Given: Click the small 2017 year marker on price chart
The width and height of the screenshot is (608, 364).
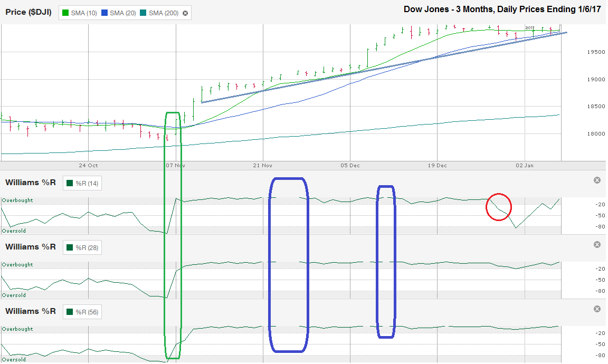Looking at the screenshot, I should (530, 28).
